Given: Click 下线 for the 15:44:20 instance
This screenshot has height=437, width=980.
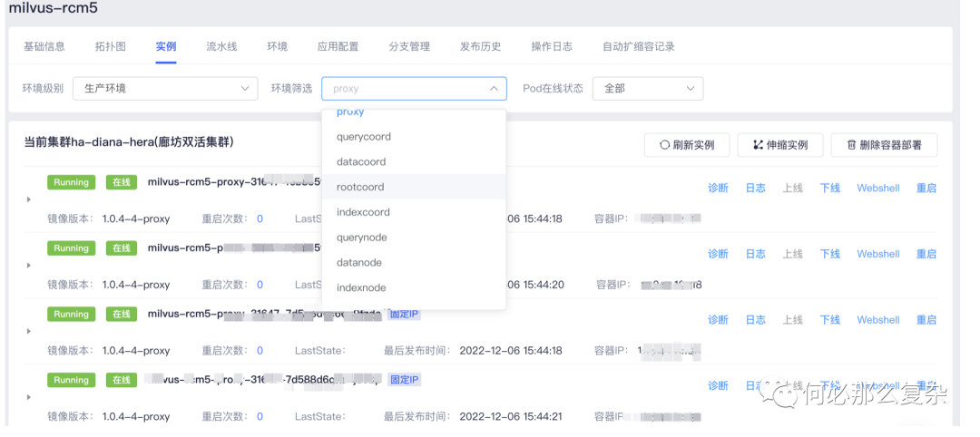Looking at the screenshot, I should point(830,254).
